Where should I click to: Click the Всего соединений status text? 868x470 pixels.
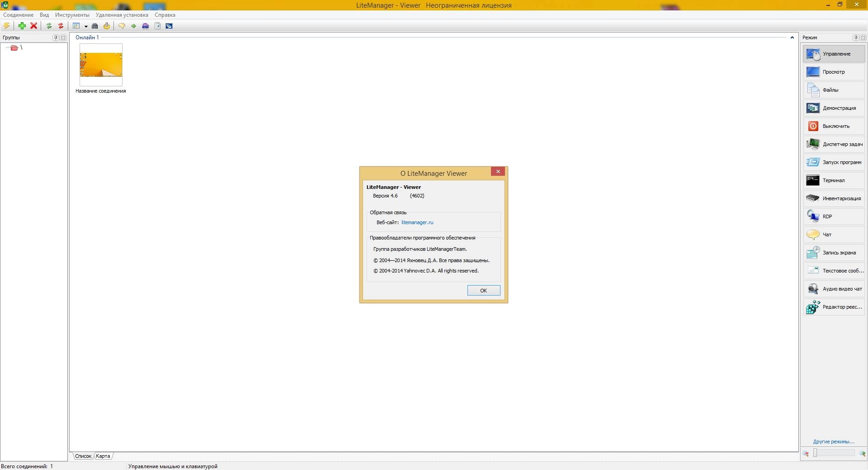click(x=27, y=466)
